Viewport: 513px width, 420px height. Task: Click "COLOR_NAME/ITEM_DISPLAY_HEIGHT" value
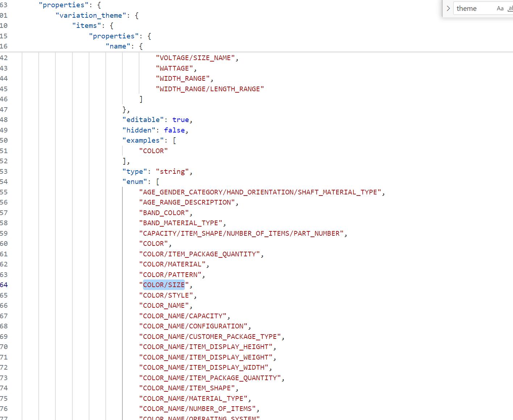[x=206, y=347]
